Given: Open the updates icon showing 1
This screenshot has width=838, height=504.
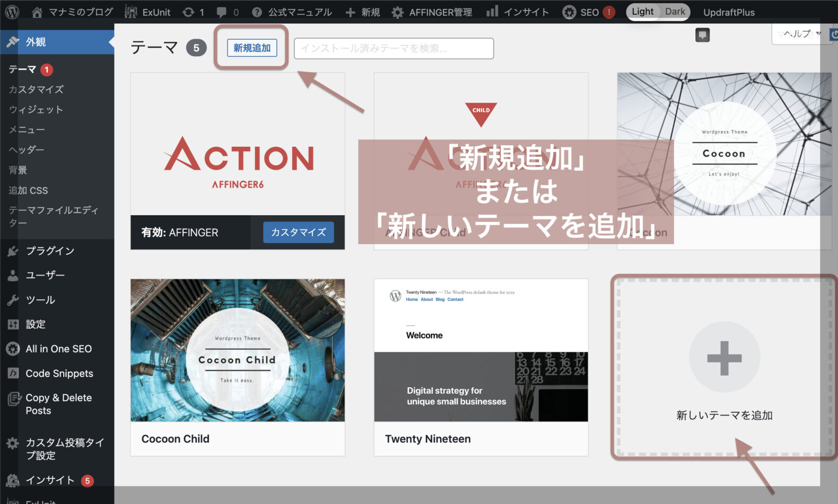Looking at the screenshot, I should (193, 12).
